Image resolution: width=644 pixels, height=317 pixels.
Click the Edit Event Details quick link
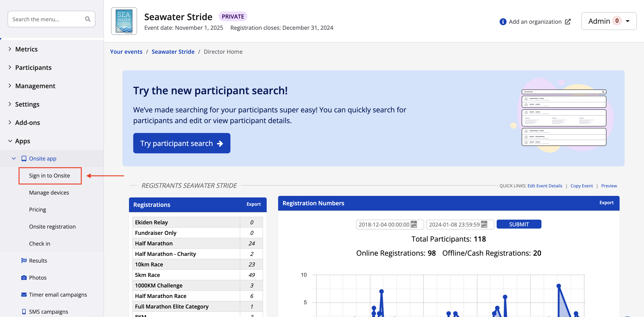point(545,186)
